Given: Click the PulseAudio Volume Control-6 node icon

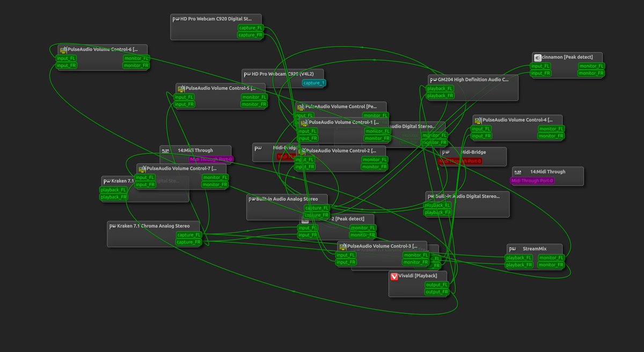Looking at the screenshot, I should pyautogui.click(x=63, y=49).
